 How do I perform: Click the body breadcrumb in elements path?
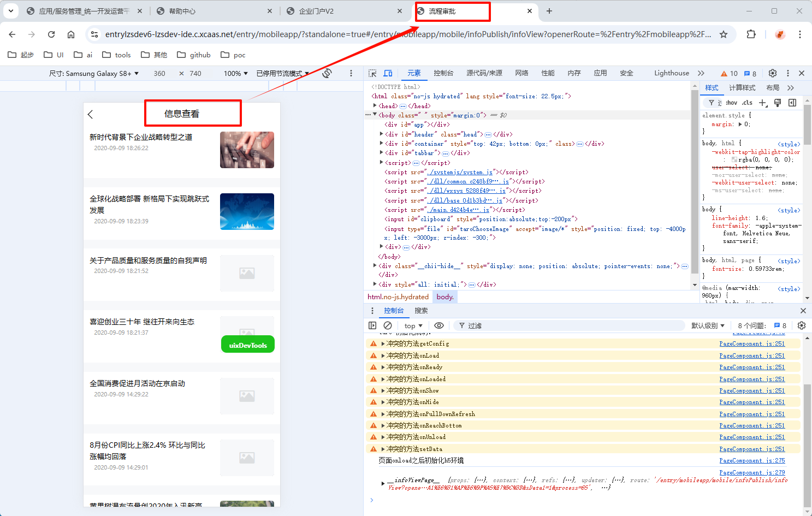445,297
